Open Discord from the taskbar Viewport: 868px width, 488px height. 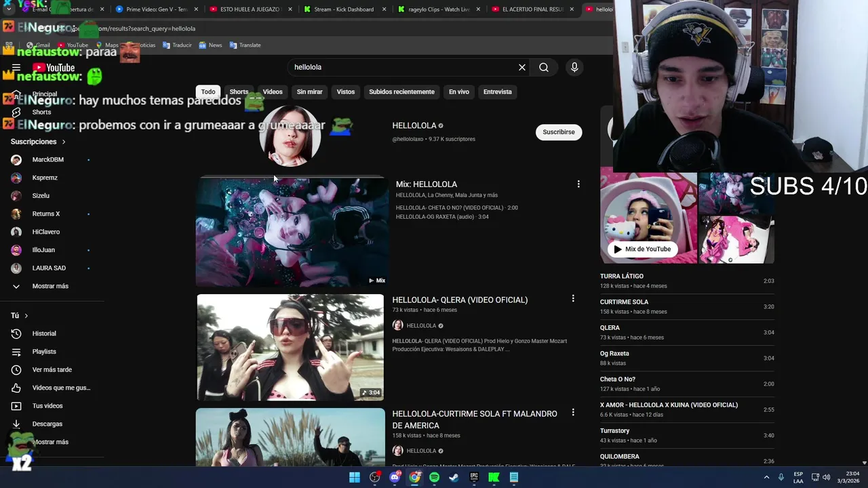click(x=395, y=477)
